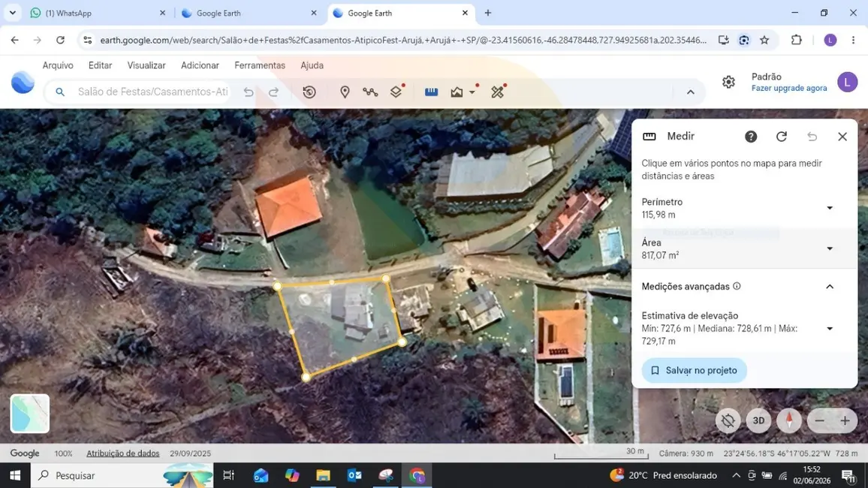Open Task View on the taskbar
Image resolution: width=868 pixels, height=488 pixels.
pos(228,475)
